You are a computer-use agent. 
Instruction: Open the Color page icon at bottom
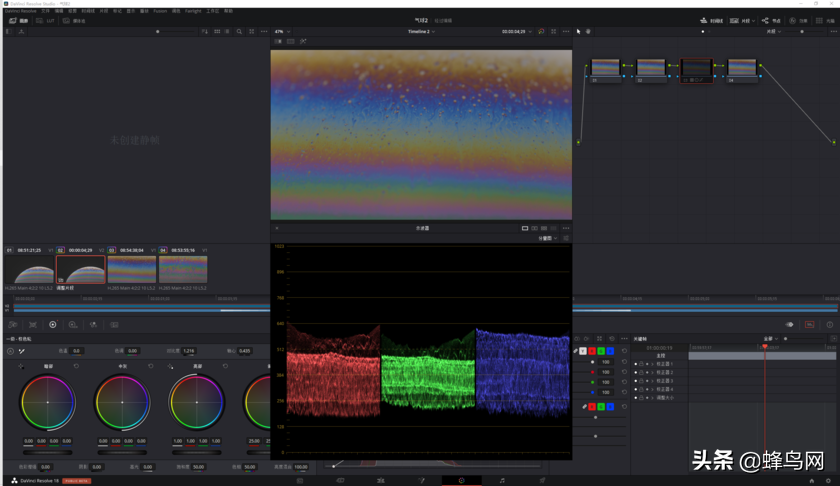tap(461, 480)
